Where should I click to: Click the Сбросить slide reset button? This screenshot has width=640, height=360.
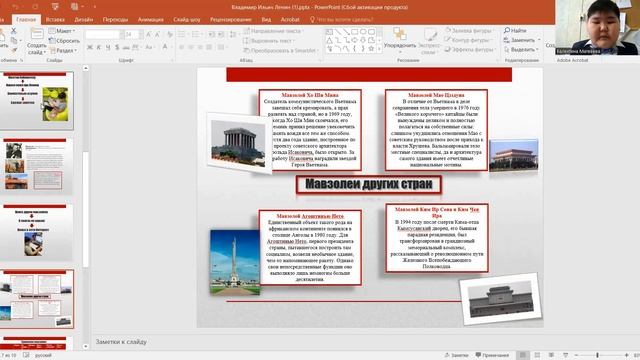64,41
